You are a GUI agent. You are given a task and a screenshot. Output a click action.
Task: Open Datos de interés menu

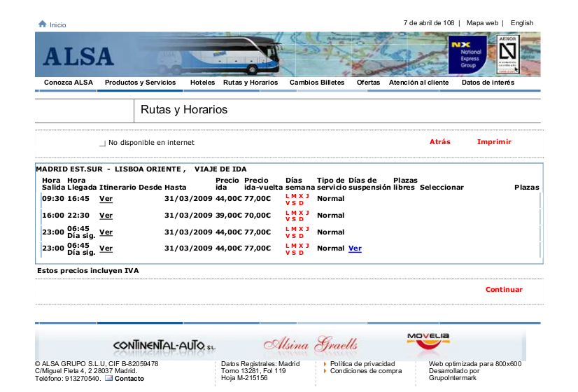[x=488, y=83]
